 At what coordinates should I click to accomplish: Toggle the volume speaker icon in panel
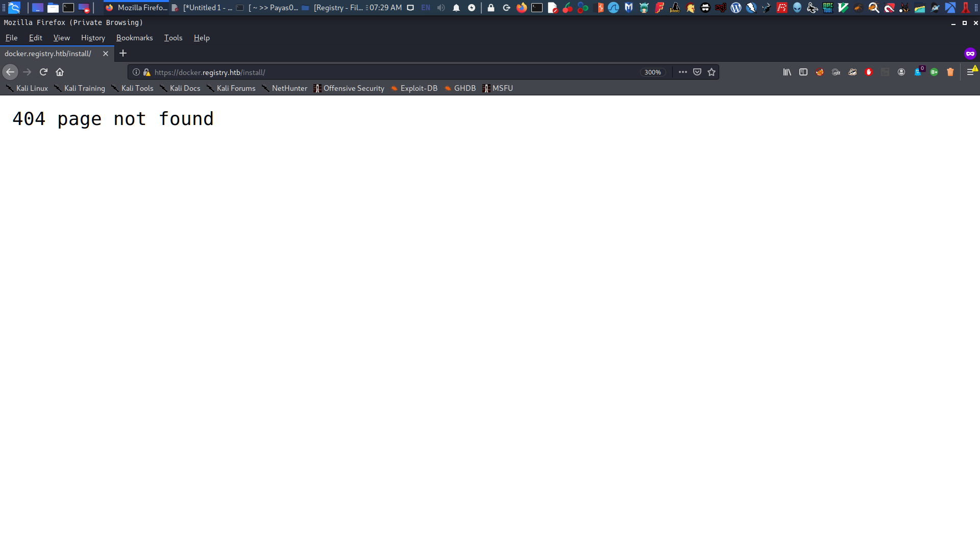coord(441,8)
